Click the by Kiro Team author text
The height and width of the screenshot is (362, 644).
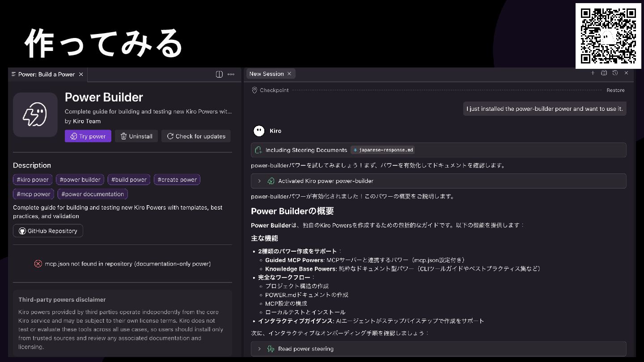[x=83, y=121]
